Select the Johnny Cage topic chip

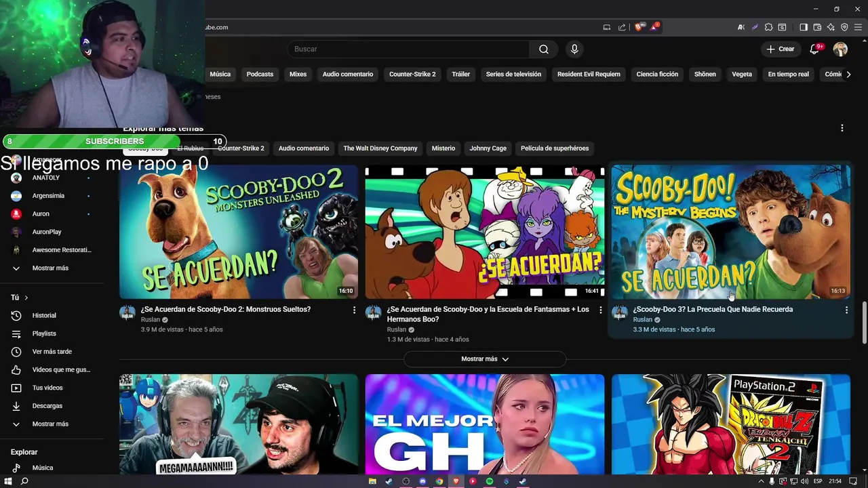coord(488,148)
